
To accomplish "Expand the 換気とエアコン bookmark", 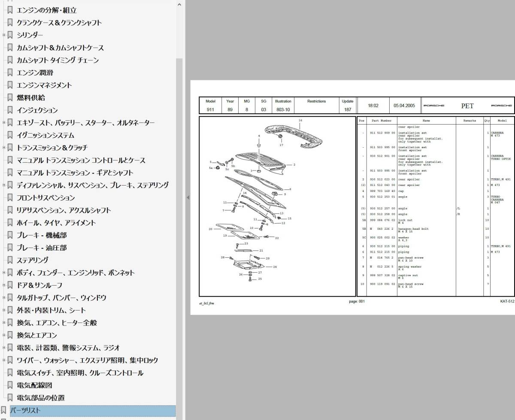I will tap(4, 335).
